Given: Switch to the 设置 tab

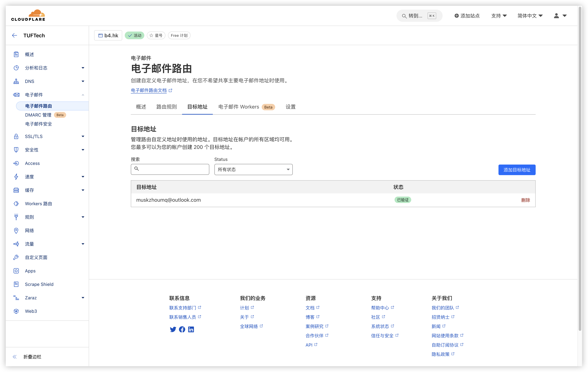Looking at the screenshot, I should [290, 107].
